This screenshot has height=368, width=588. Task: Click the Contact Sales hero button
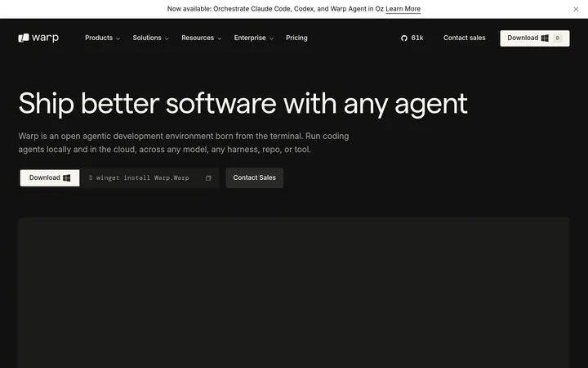pyautogui.click(x=254, y=177)
